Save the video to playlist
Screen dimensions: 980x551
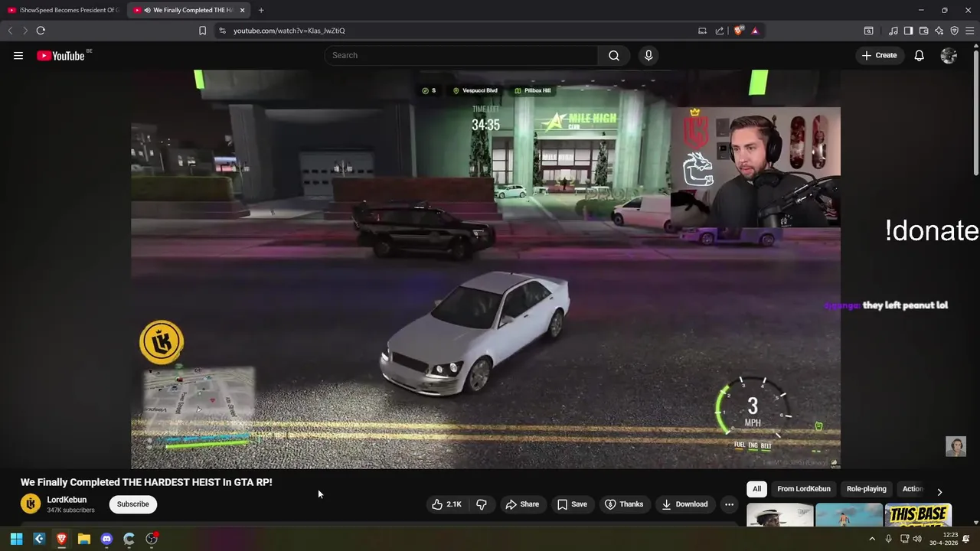pyautogui.click(x=572, y=504)
